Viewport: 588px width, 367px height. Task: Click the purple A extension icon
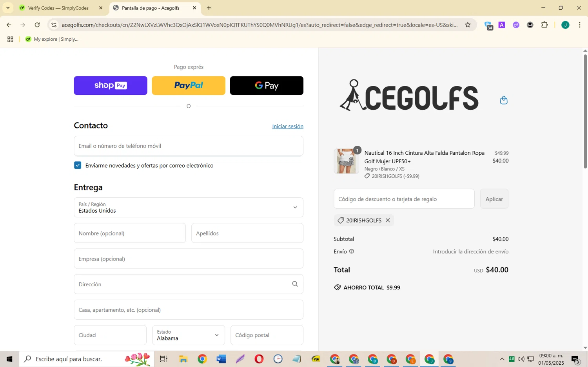click(502, 25)
